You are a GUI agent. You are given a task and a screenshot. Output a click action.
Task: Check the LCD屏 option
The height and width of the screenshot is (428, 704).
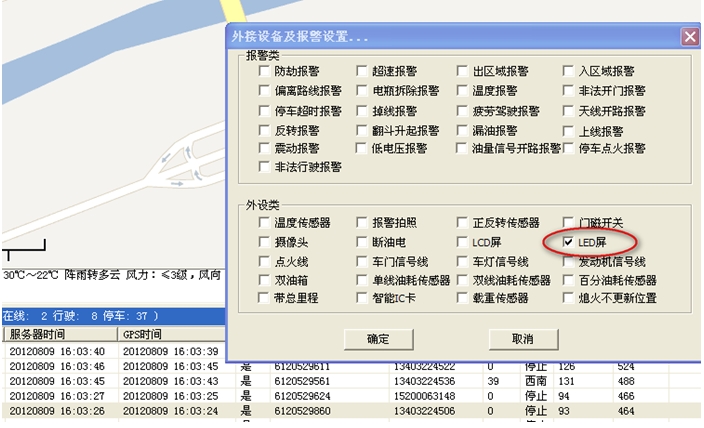click(x=462, y=242)
